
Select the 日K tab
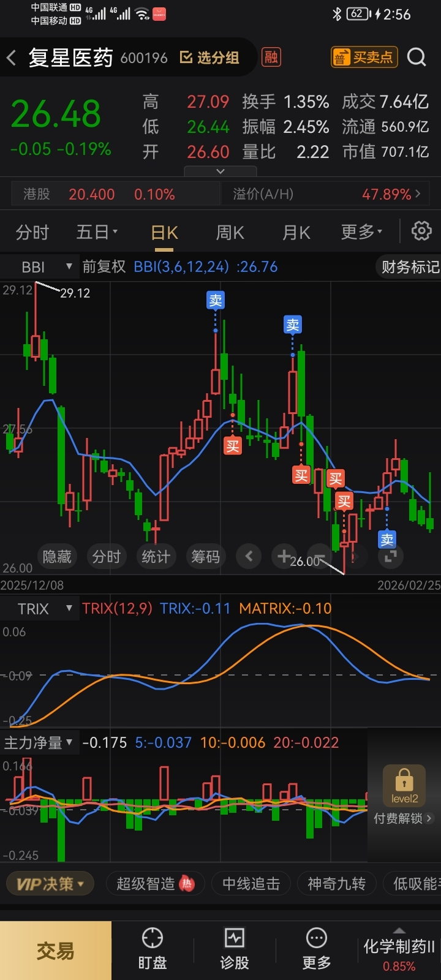[164, 233]
